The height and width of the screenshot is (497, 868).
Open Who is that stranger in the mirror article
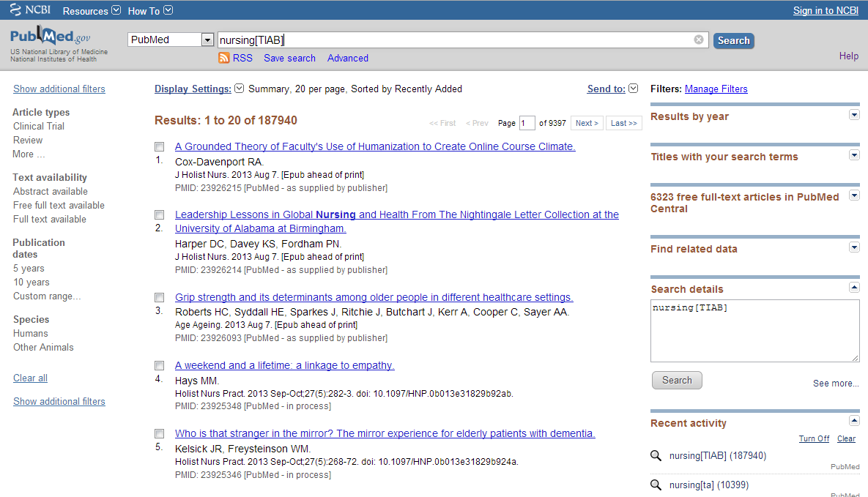(385, 433)
